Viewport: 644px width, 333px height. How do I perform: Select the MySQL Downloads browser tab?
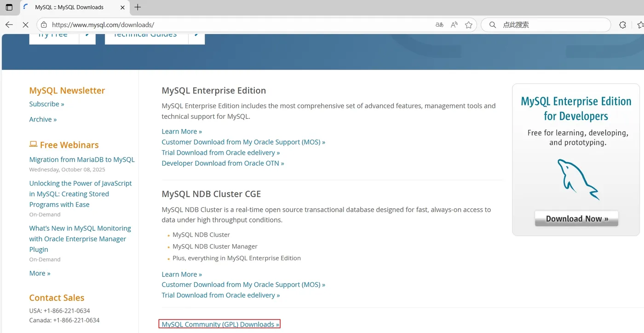75,7
